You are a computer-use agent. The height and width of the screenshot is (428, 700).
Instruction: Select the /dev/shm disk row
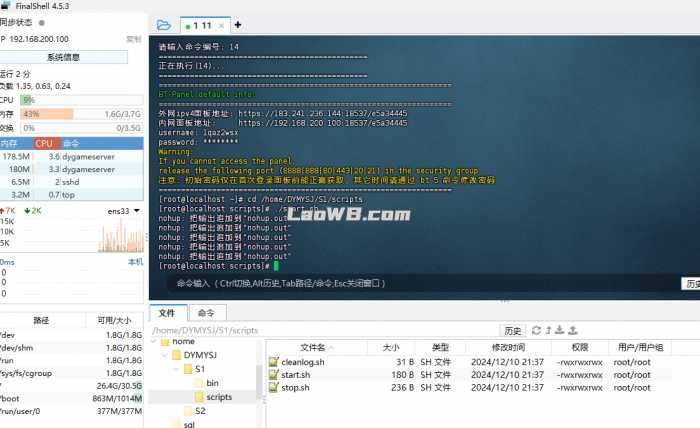[71, 348]
